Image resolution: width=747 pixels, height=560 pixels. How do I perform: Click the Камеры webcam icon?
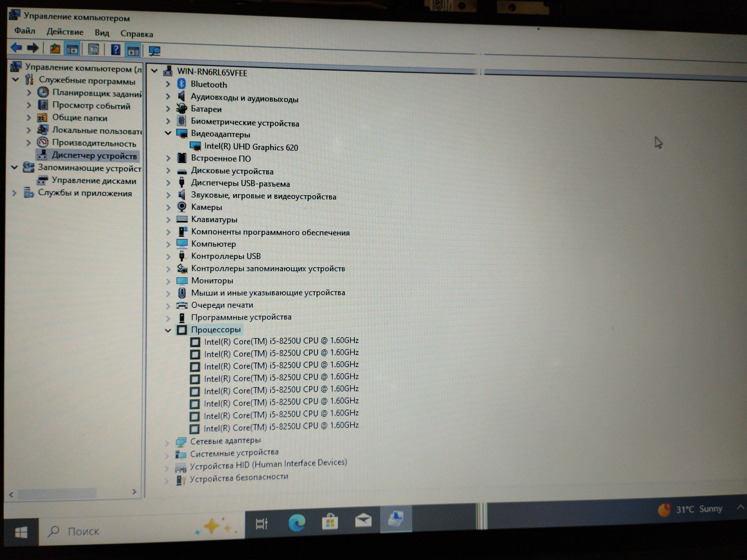coord(182,206)
